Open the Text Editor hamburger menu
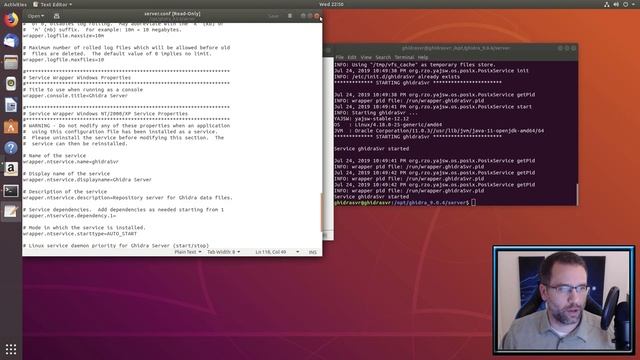Image resolution: width=640 pixels, height=360 pixels. pos(290,16)
